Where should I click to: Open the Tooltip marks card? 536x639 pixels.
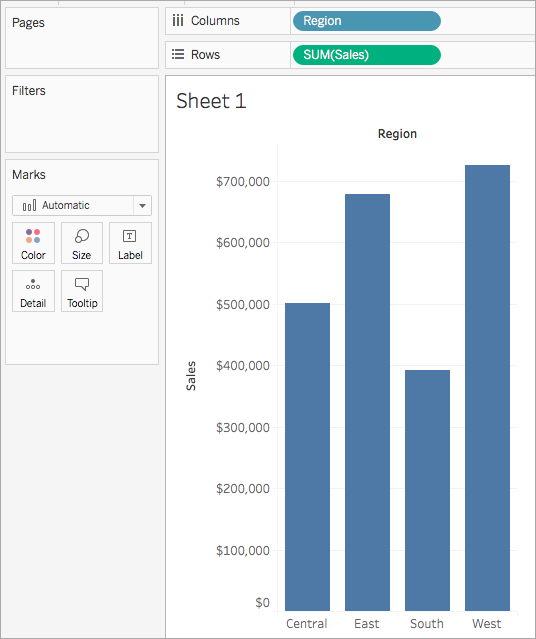[x=82, y=291]
